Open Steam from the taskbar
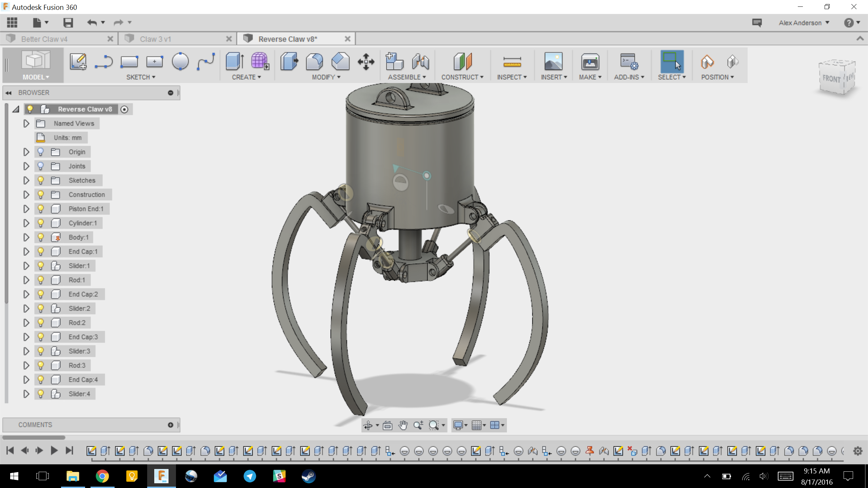 tap(309, 476)
